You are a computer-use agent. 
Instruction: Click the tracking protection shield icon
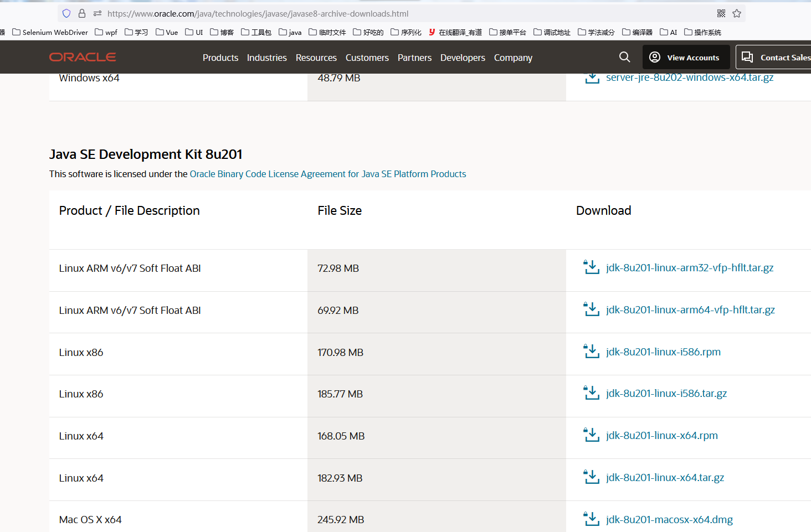coord(66,13)
